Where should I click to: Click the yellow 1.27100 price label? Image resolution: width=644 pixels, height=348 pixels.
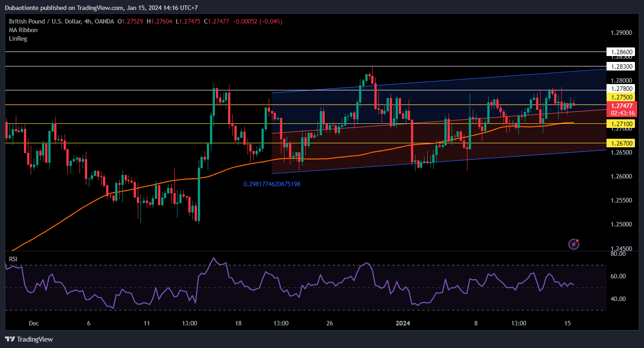click(x=621, y=123)
